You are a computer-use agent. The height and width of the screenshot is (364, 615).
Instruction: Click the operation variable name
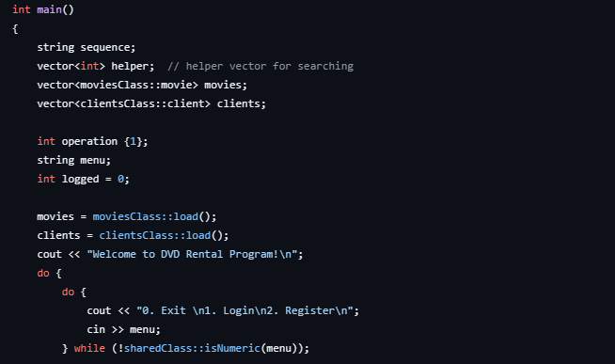(x=89, y=141)
